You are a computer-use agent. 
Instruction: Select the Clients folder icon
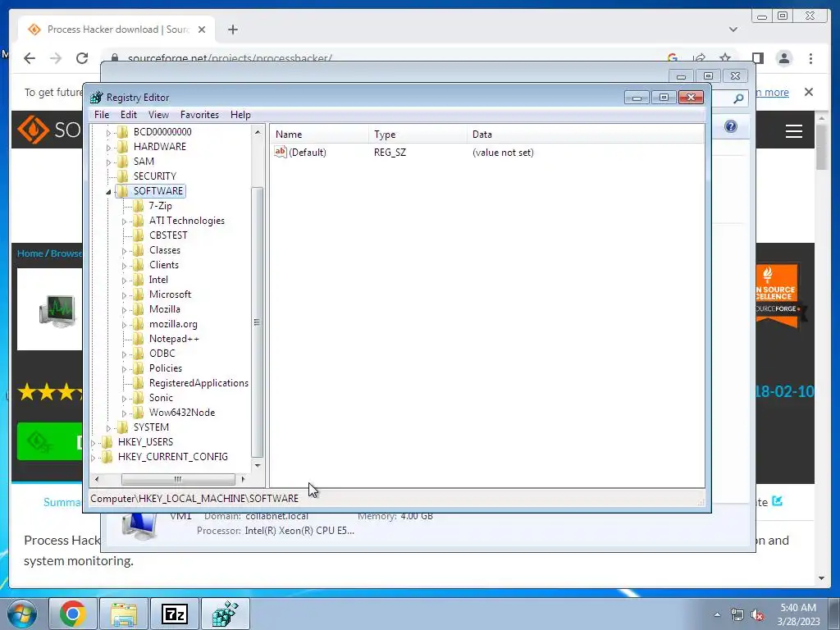[138, 265]
